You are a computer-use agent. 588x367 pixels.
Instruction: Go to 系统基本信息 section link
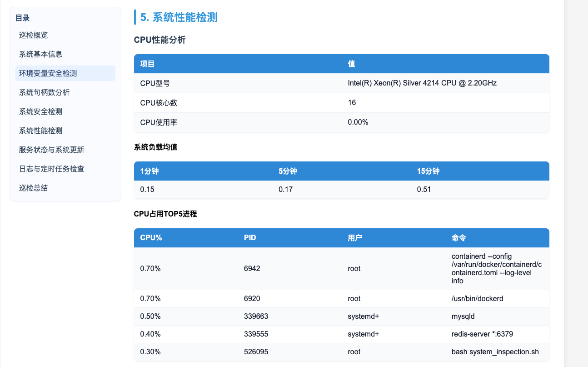pos(41,54)
